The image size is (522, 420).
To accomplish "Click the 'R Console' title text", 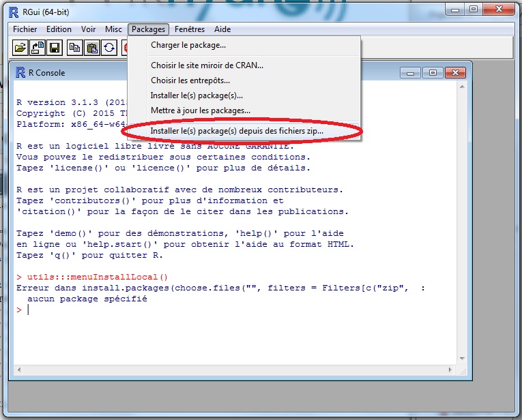I will [46, 73].
